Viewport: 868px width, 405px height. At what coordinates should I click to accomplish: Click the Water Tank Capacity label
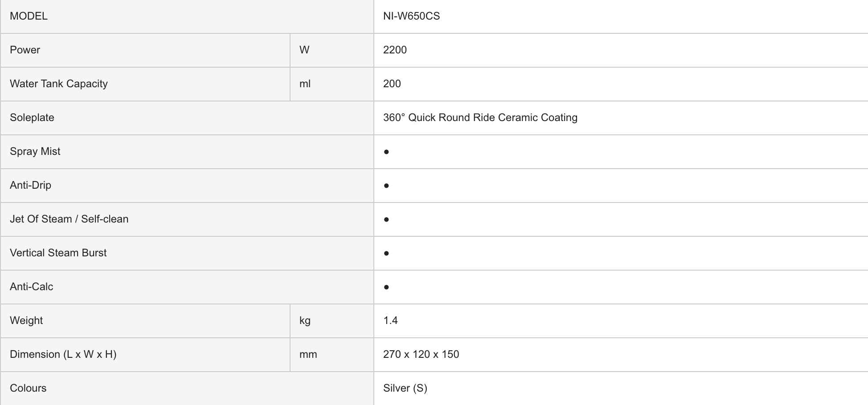coord(59,84)
